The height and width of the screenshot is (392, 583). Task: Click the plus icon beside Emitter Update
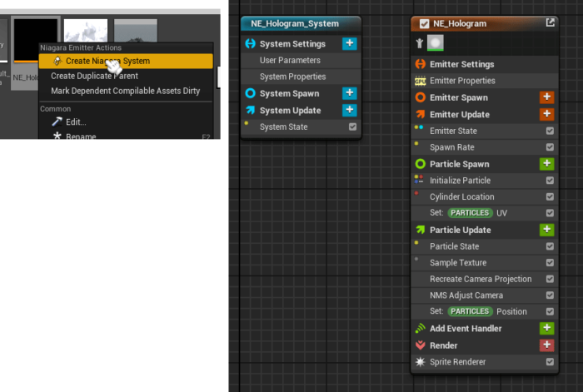coord(547,114)
